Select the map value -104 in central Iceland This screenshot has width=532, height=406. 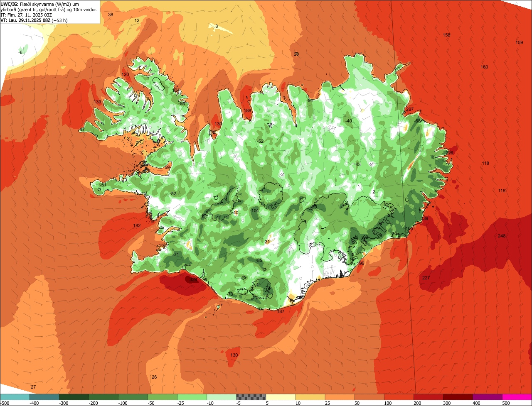[x=255, y=210]
